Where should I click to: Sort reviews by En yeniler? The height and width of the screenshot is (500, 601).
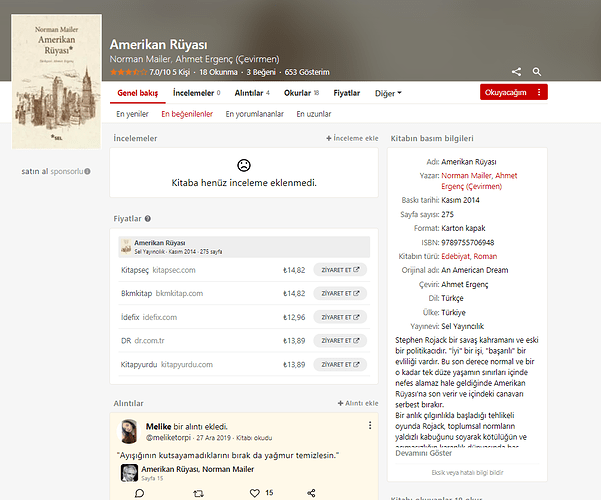132,114
